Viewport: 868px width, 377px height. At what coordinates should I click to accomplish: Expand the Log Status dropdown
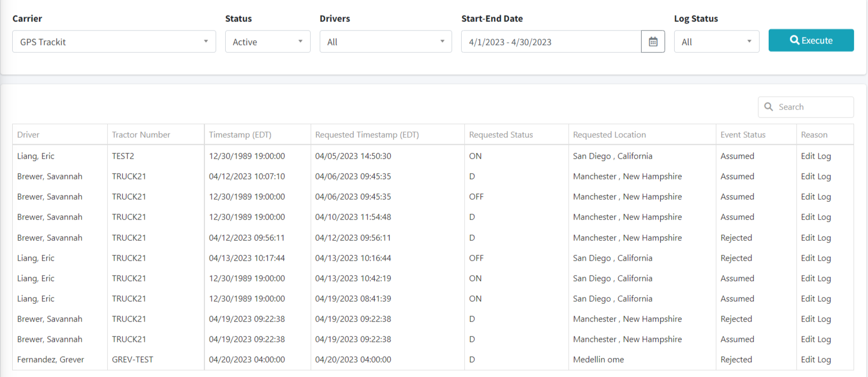pos(717,42)
